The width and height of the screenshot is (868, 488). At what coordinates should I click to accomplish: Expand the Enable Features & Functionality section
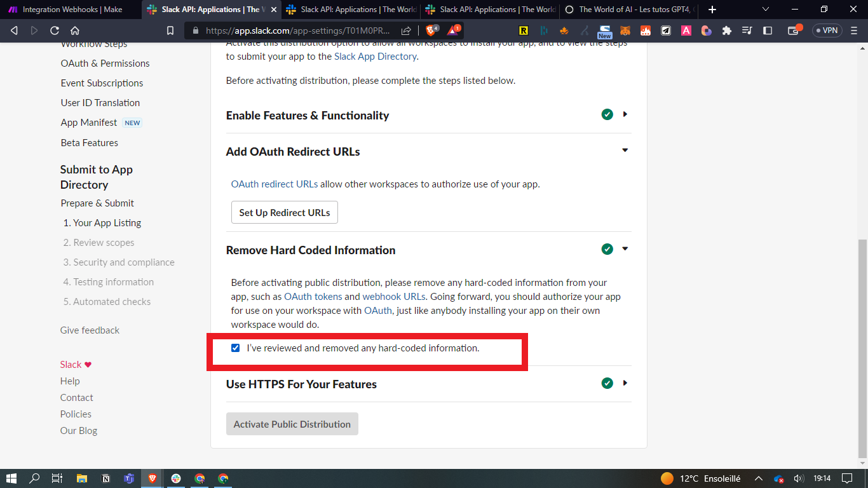625,114
